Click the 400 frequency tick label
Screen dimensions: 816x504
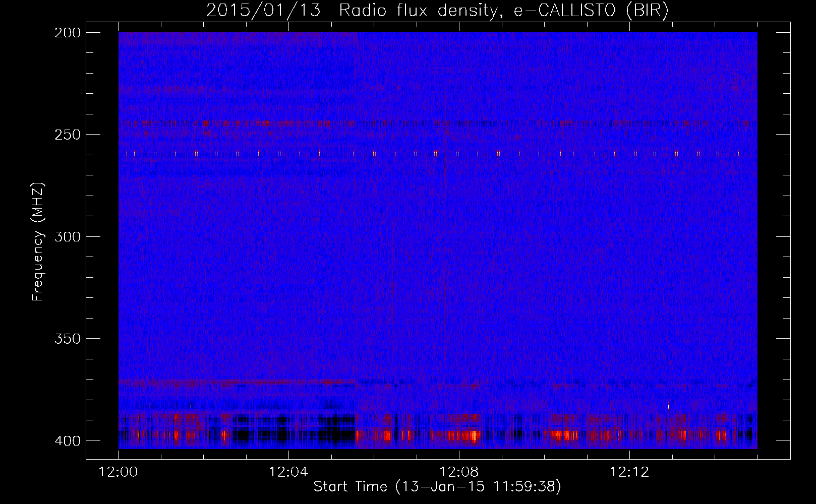pos(68,441)
